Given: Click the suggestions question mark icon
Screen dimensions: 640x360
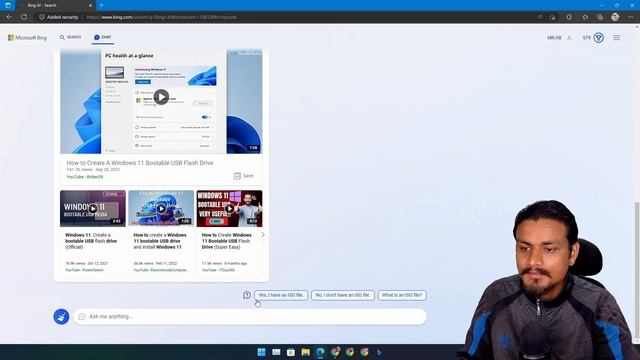Looking at the screenshot, I should point(247,295).
